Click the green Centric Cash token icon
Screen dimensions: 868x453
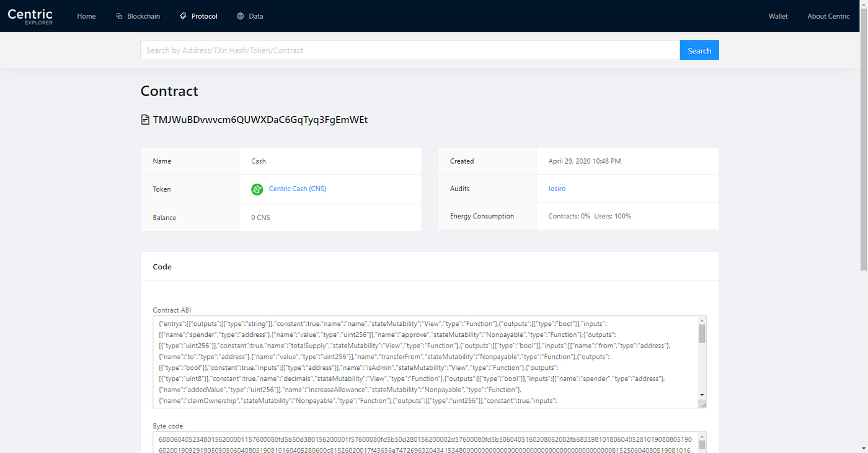pos(257,189)
